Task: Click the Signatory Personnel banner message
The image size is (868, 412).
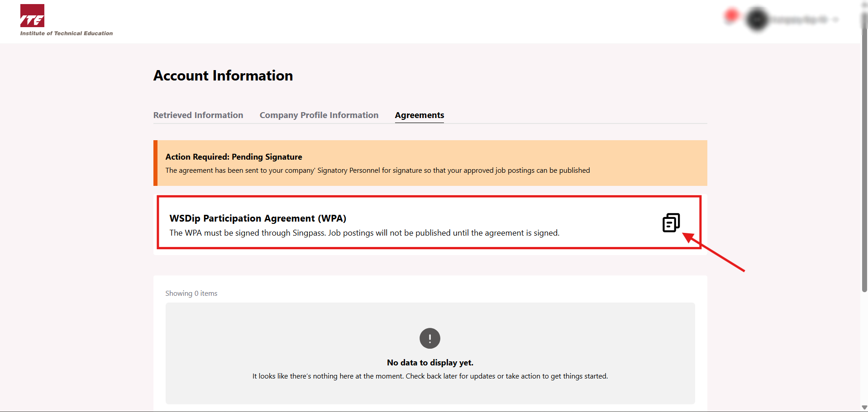Action: tap(377, 170)
